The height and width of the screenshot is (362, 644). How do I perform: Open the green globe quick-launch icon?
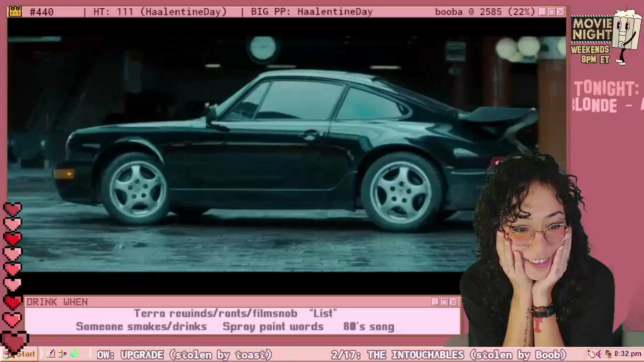pyautogui.click(x=74, y=354)
